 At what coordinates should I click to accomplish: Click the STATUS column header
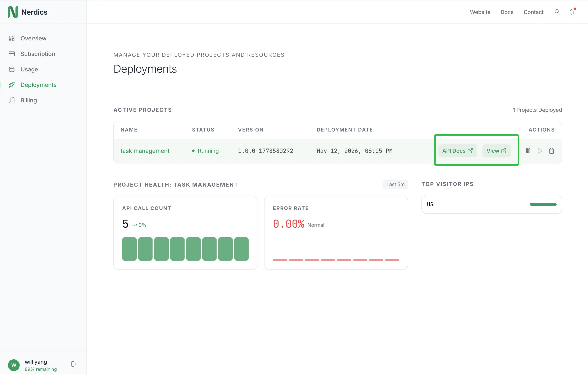tap(203, 130)
